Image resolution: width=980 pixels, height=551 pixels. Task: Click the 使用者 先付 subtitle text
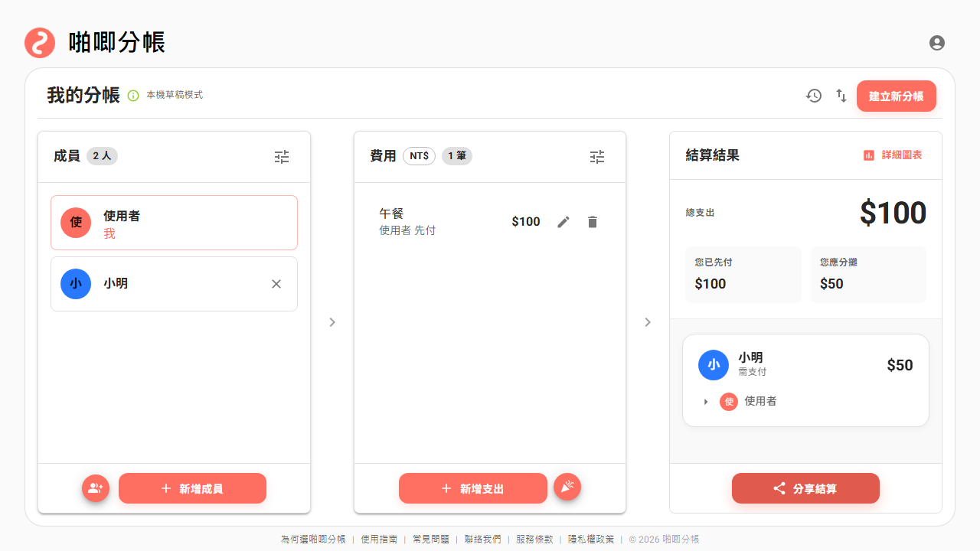[x=407, y=230]
